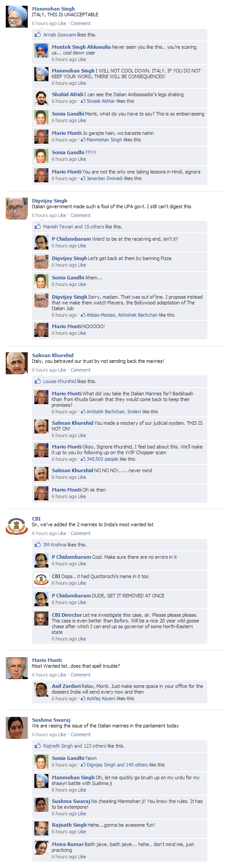Click thumbs-up icon next to Manish Tewari
Screen dimensions: 231x868
coord(38,227)
